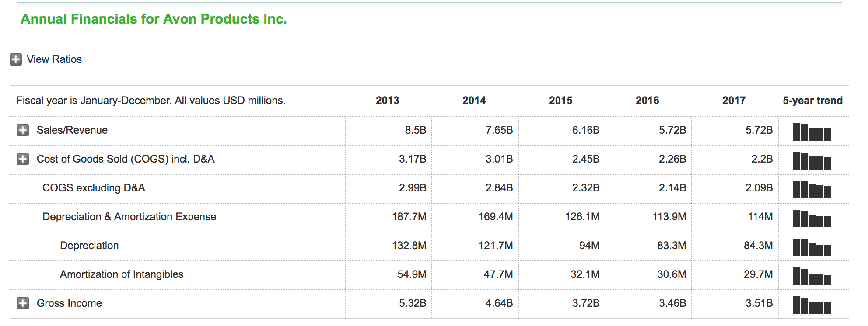Expand the View Ratios section
This screenshot has width=868, height=326.
(16, 59)
